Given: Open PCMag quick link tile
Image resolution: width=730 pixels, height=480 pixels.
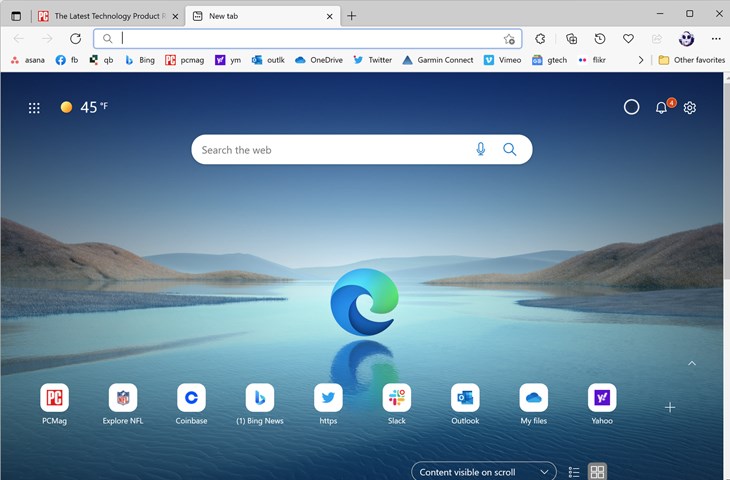Looking at the screenshot, I should [54, 404].
